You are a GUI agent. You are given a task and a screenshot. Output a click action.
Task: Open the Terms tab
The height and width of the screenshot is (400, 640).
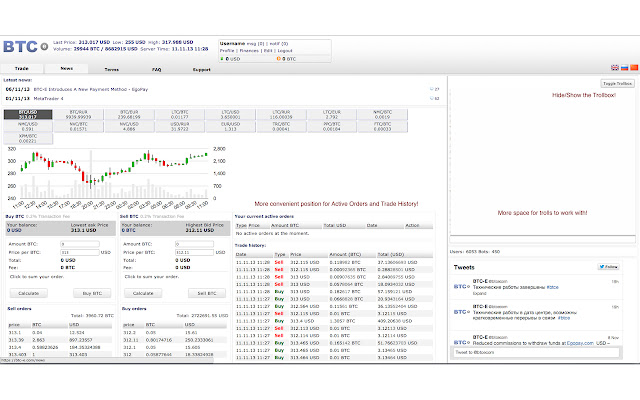(111, 69)
